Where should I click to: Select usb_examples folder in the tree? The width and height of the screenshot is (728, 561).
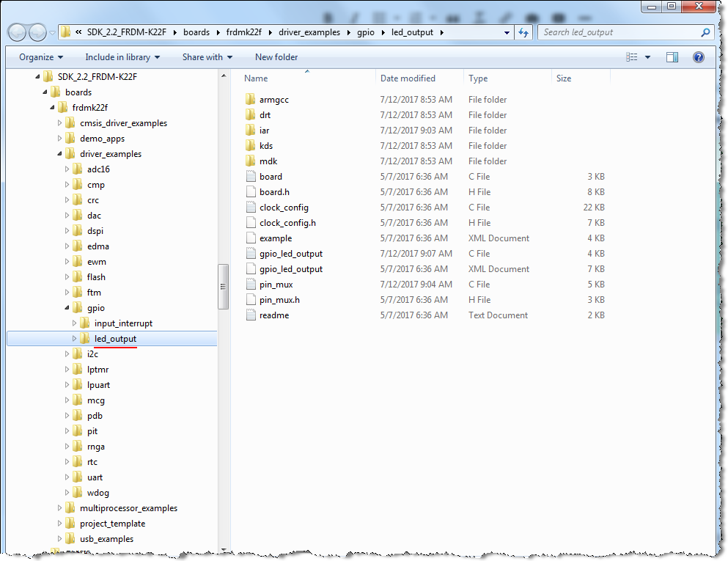106,539
